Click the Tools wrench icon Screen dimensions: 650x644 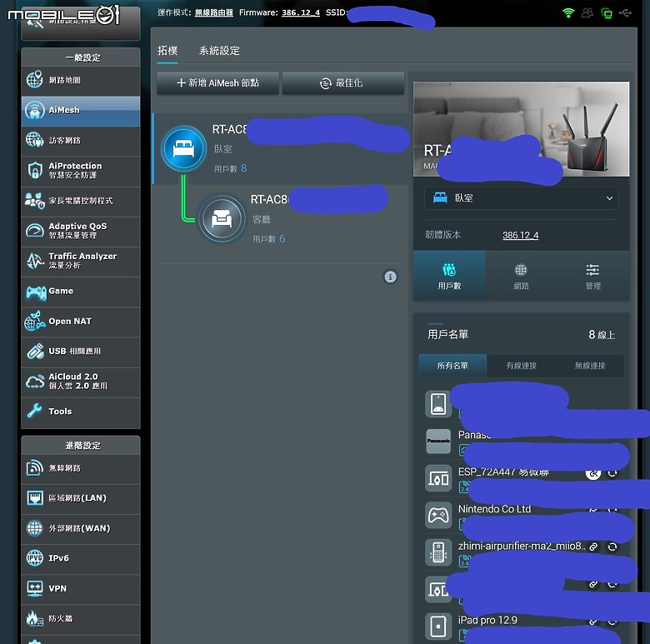[x=34, y=411]
